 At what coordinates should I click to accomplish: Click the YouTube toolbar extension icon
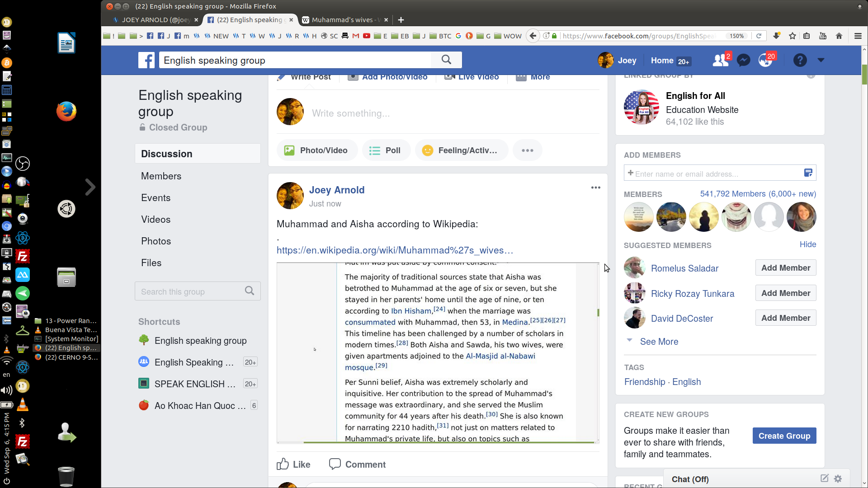[x=823, y=36]
